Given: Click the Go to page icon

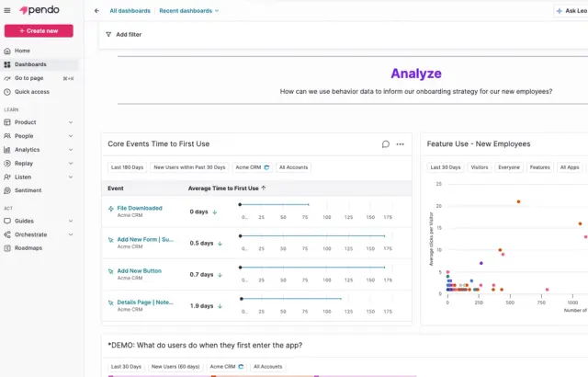Looking at the screenshot, I should (7, 78).
